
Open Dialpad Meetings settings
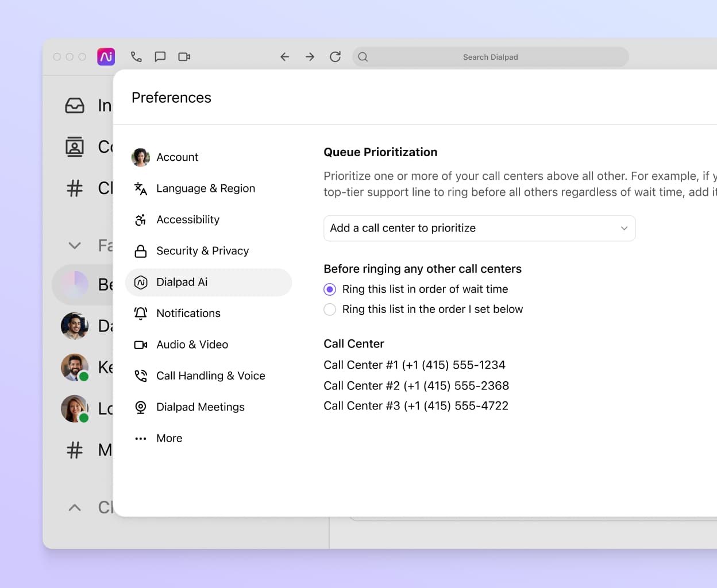[200, 407]
